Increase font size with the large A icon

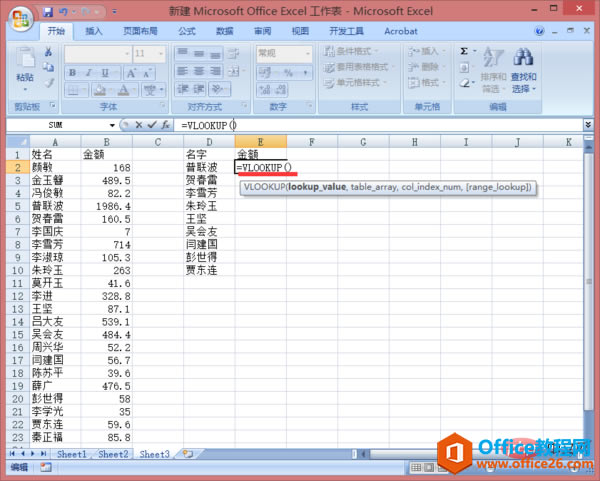coord(131,73)
